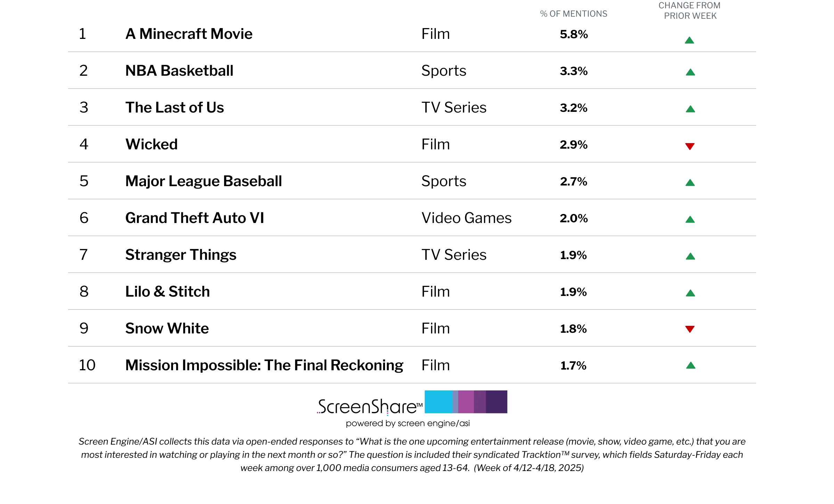834x504 pixels.
Task: Click rank number 8 in the list
Action: tap(84, 291)
